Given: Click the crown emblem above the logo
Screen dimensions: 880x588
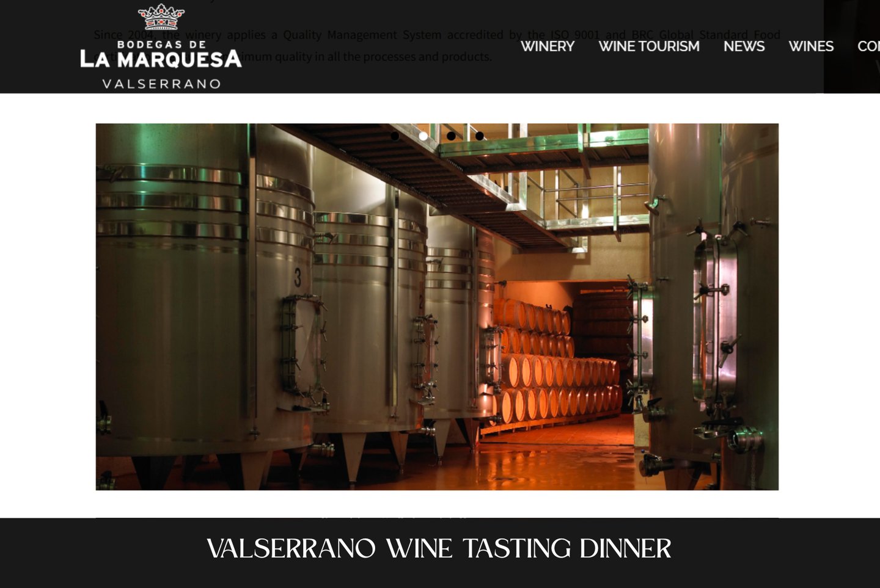Looking at the screenshot, I should tap(161, 16).
